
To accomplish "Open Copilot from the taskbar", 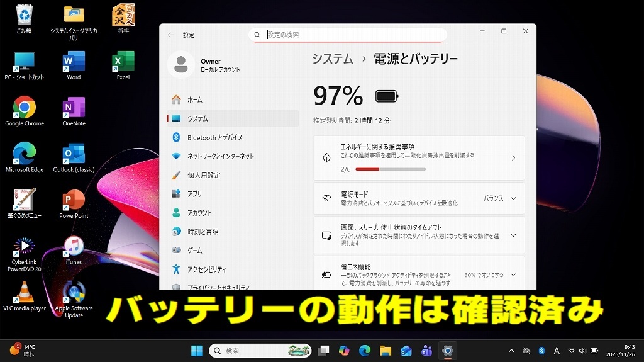I will tap(344, 351).
